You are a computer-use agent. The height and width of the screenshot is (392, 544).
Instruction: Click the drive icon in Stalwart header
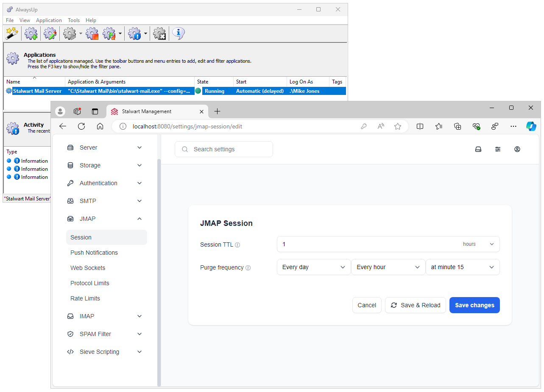tap(478, 149)
